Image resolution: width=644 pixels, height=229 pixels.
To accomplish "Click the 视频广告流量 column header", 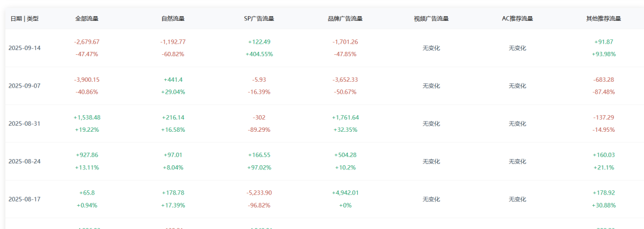I will (431, 18).
